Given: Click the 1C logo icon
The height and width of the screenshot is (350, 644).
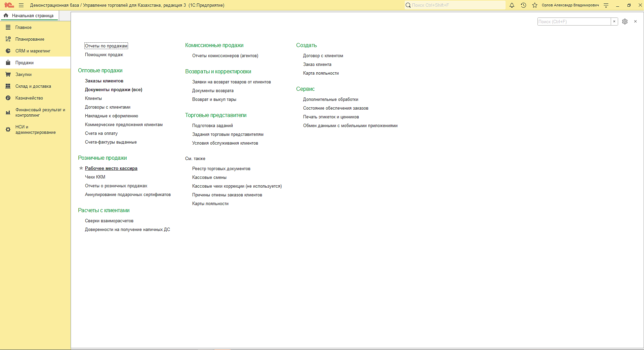Looking at the screenshot, I should click(x=9, y=5).
